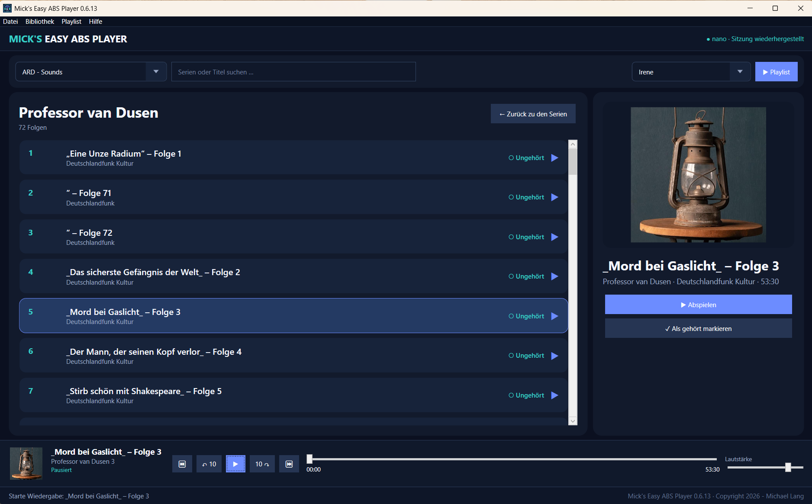Image resolution: width=812 pixels, height=504 pixels.
Task: Toggle Ungehört status for 'Eine Unze Radium'
Action: coord(526,158)
